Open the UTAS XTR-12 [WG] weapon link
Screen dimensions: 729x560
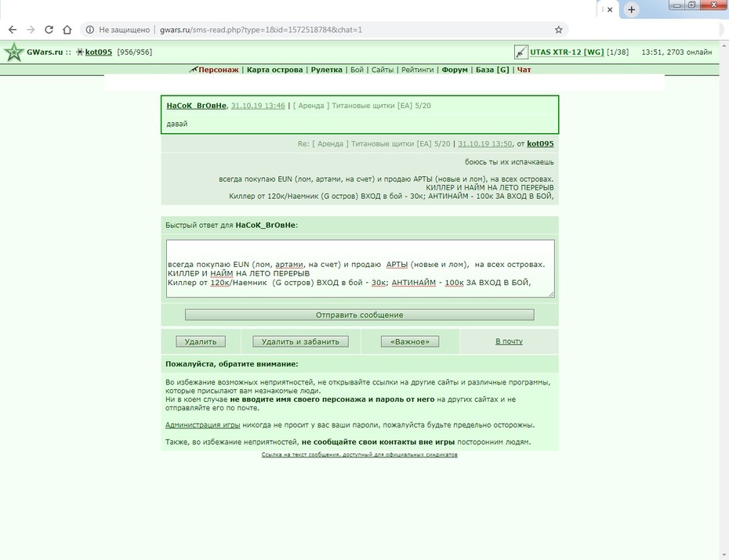point(567,52)
